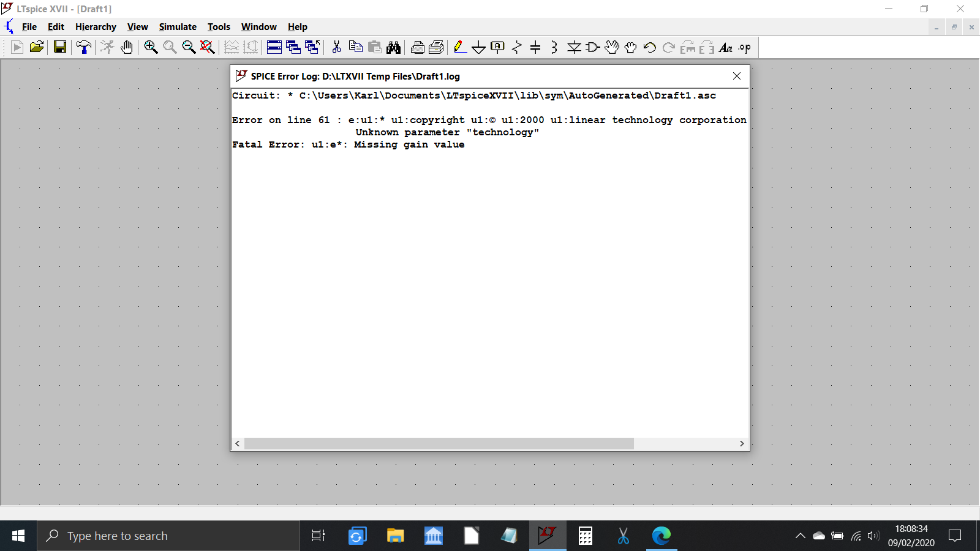
Task: Click the Close all windows icon
Action: point(312,47)
